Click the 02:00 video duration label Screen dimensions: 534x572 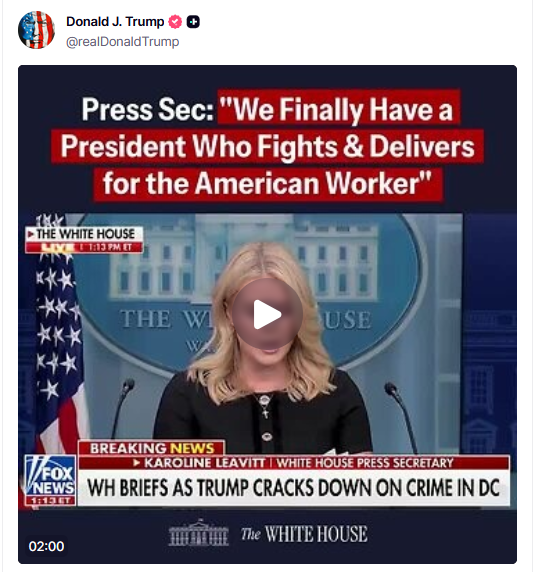46,546
